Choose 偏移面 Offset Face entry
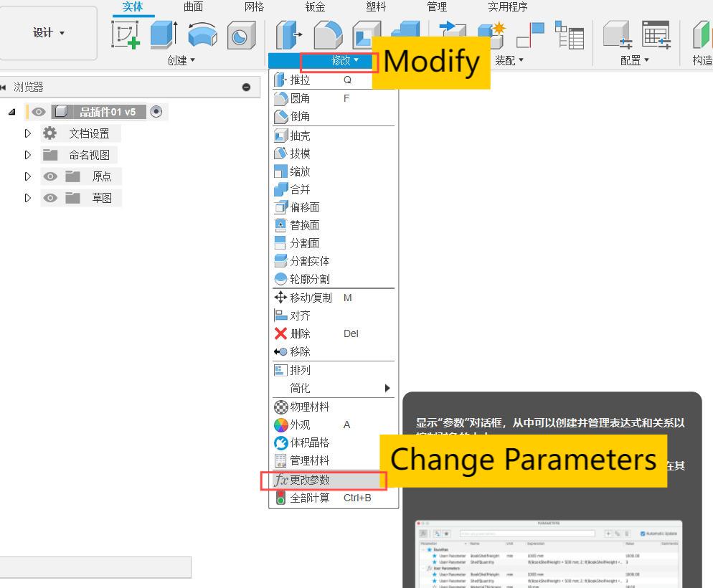The height and width of the screenshot is (588, 713). coord(334,207)
